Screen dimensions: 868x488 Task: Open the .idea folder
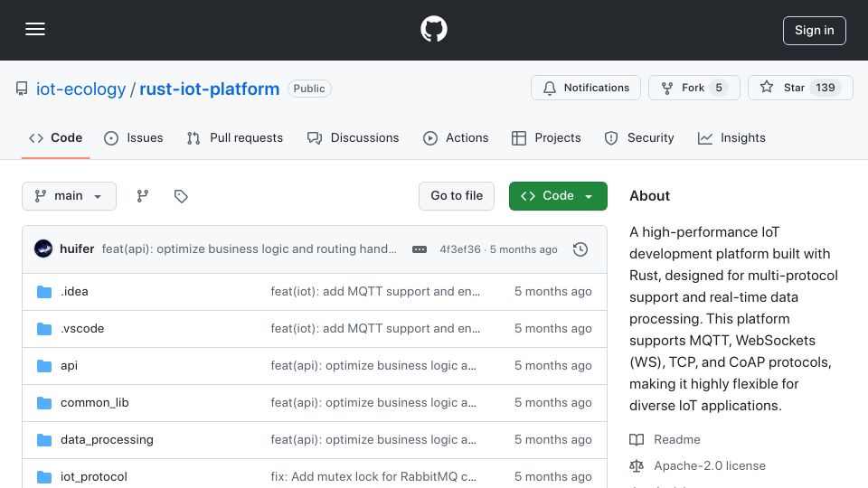click(x=74, y=292)
